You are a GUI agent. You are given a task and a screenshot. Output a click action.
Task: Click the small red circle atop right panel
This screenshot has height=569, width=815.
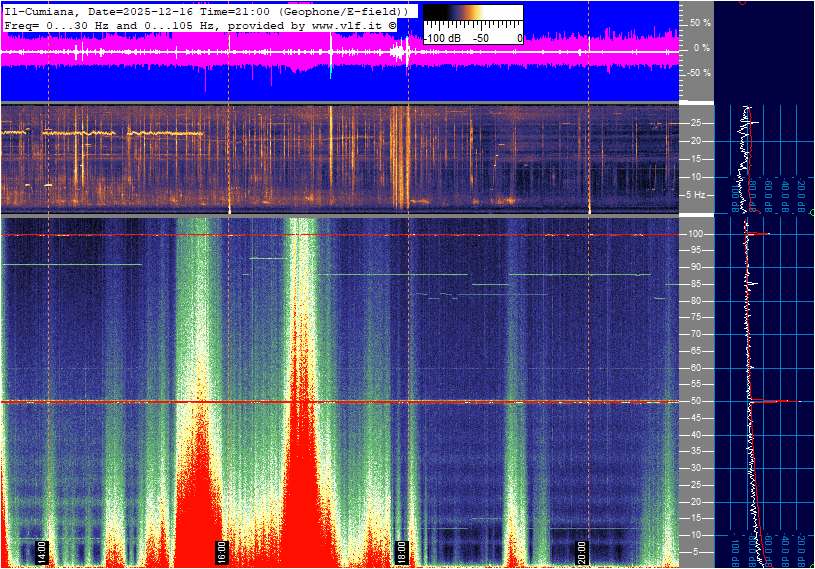743,2
